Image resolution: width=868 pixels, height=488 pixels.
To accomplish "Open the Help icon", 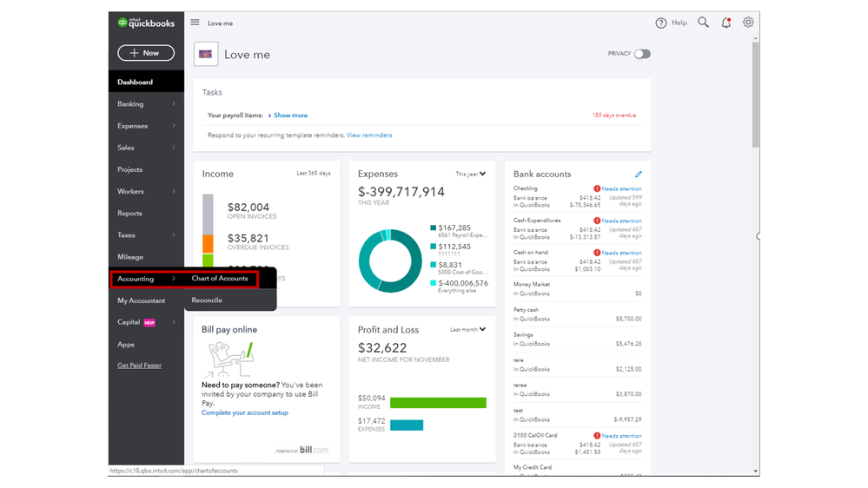I will point(661,23).
